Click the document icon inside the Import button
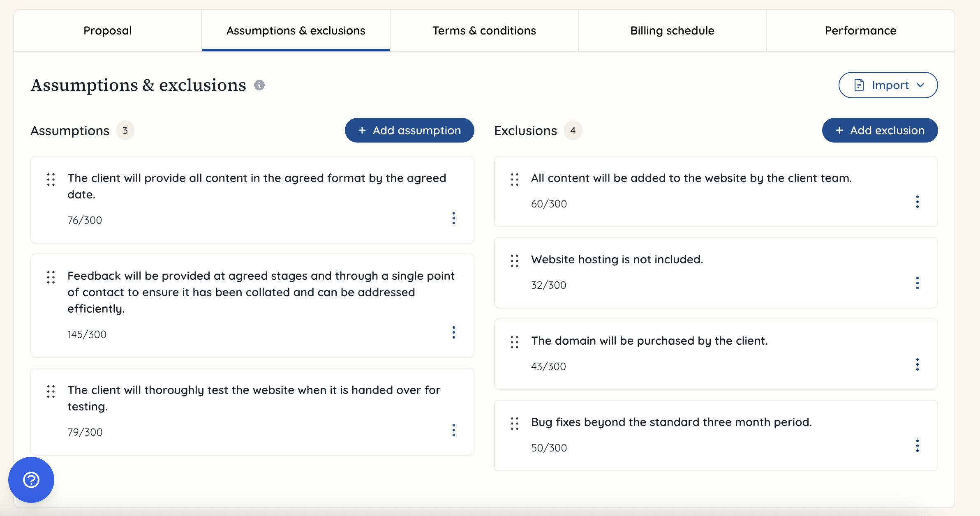 [x=859, y=85]
